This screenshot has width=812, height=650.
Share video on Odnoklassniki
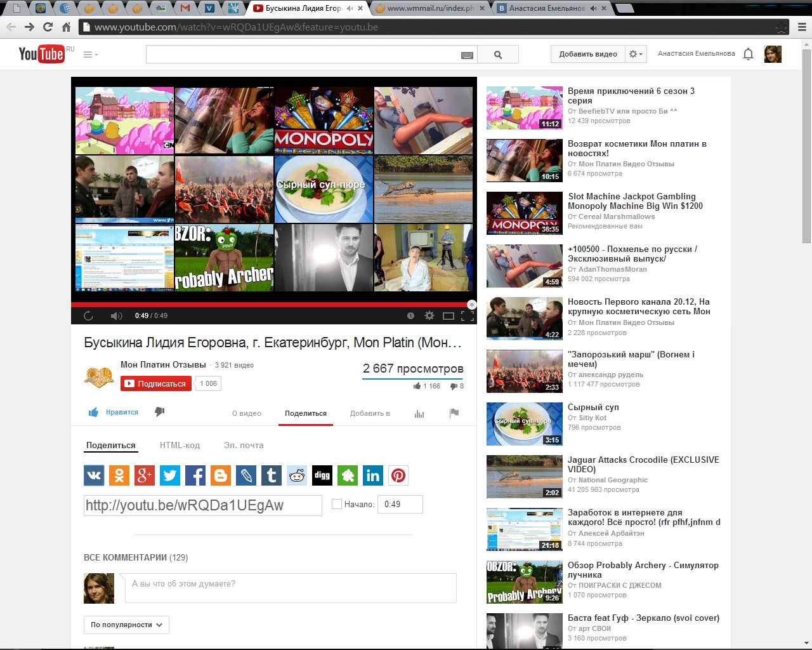119,475
